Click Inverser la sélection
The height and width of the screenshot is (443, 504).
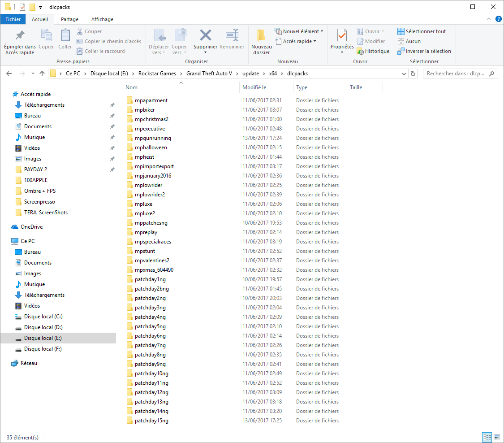tap(424, 51)
